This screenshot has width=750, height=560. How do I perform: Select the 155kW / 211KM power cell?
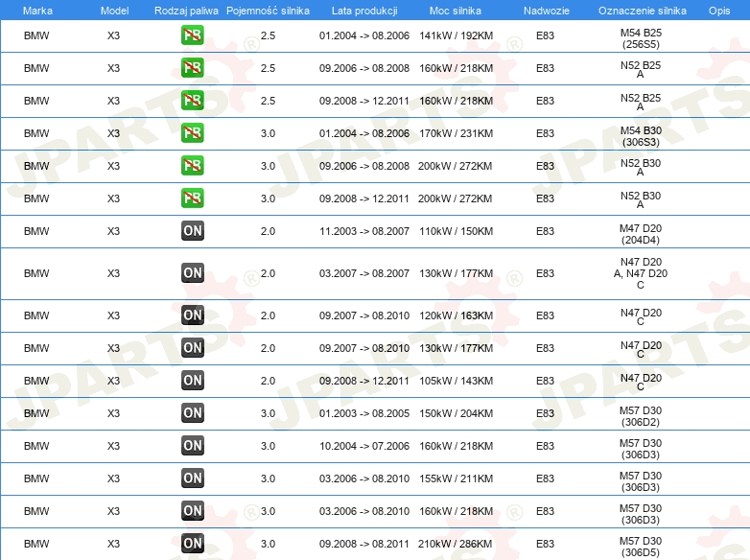click(x=456, y=478)
